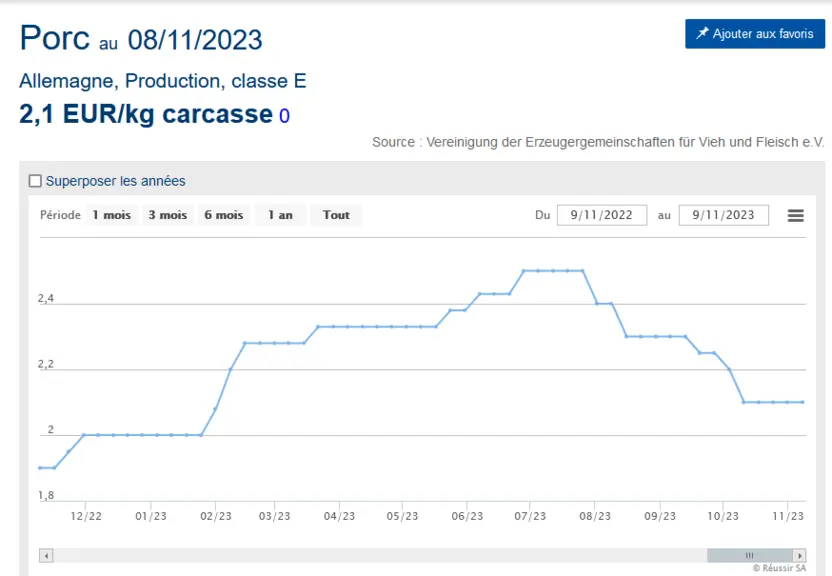
Task: Click the blue 0 variation indicator
Action: (284, 116)
